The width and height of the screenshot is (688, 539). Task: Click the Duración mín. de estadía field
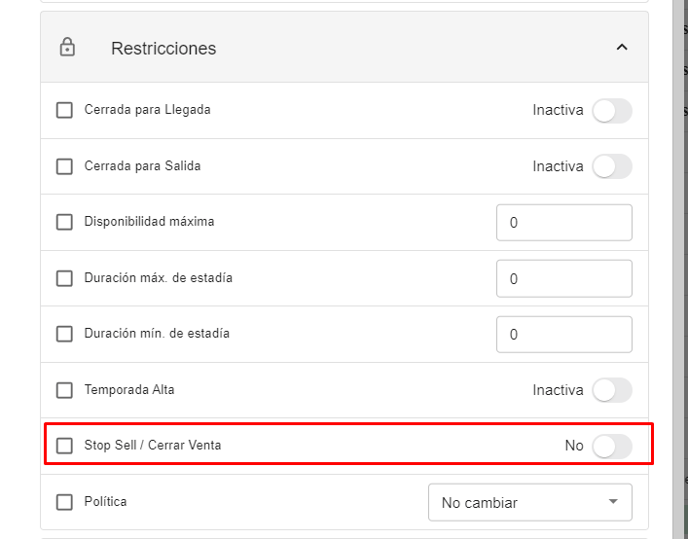tap(564, 334)
